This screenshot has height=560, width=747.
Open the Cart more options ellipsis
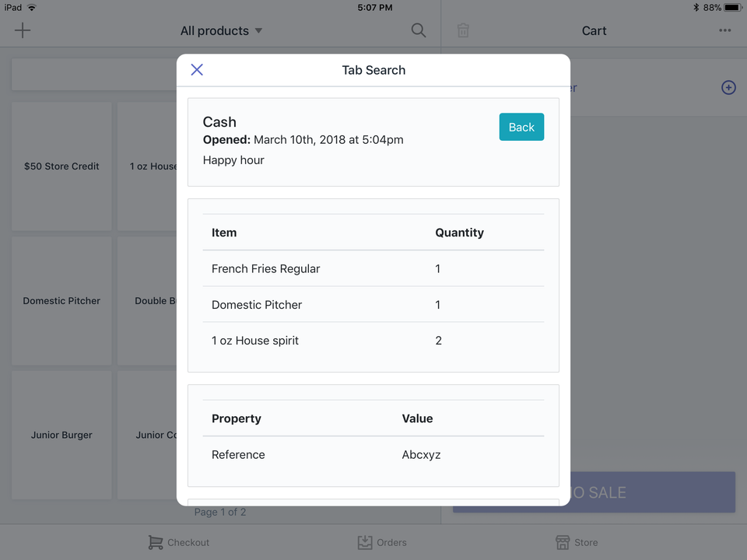click(x=724, y=30)
